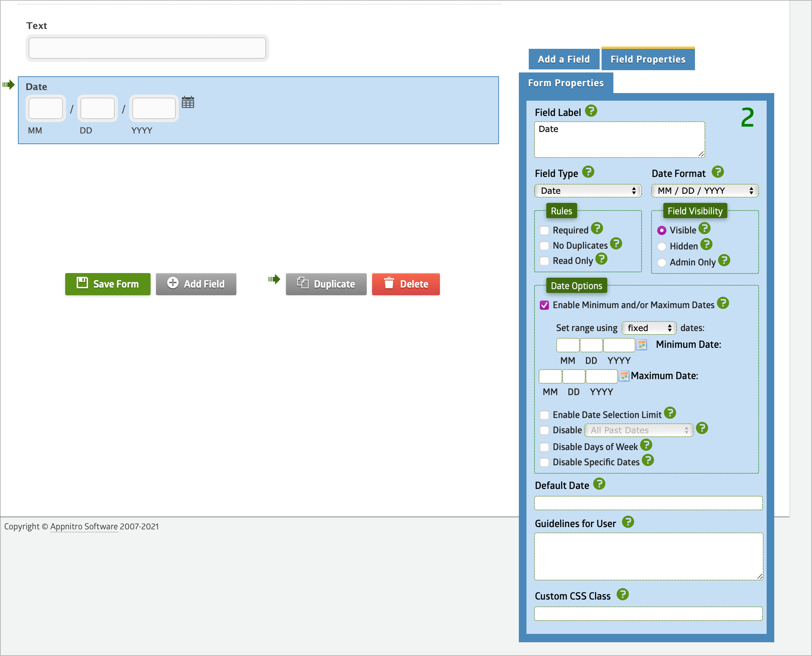The height and width of the screenshot is (656, 812).
Task: Show help for Guidelines for User
Action: (x=628, y=522)
